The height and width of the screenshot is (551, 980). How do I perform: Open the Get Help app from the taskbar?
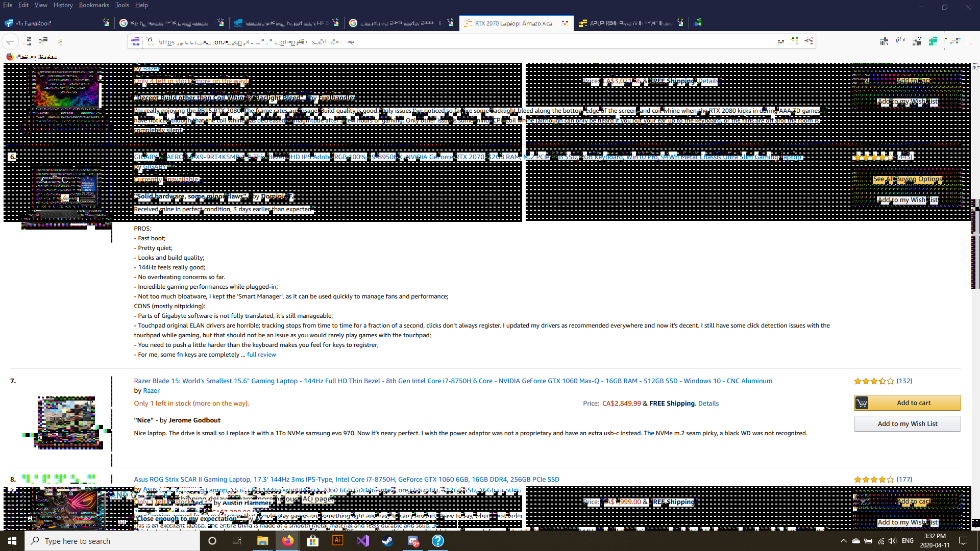click(x=438, y=540)
